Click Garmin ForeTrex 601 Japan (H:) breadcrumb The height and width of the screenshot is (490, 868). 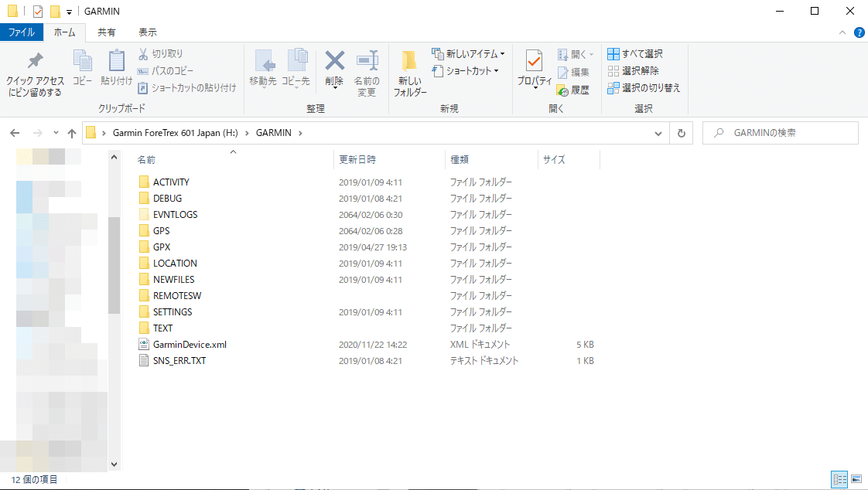click(175, 133)
